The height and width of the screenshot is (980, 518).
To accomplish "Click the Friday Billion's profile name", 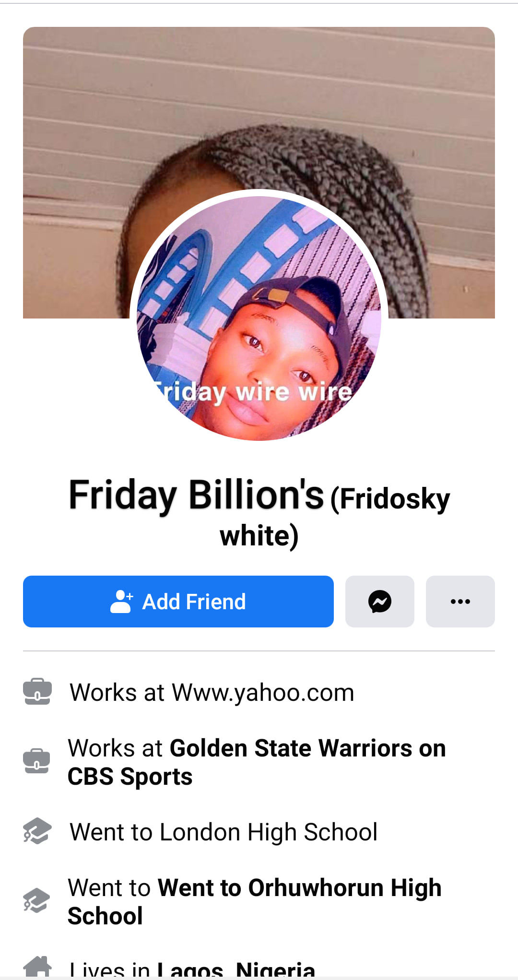I will click(197, 495).
